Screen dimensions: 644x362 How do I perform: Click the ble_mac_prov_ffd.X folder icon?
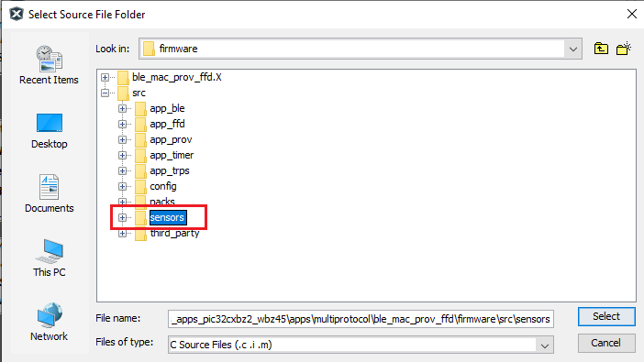(x=123, y=77)
